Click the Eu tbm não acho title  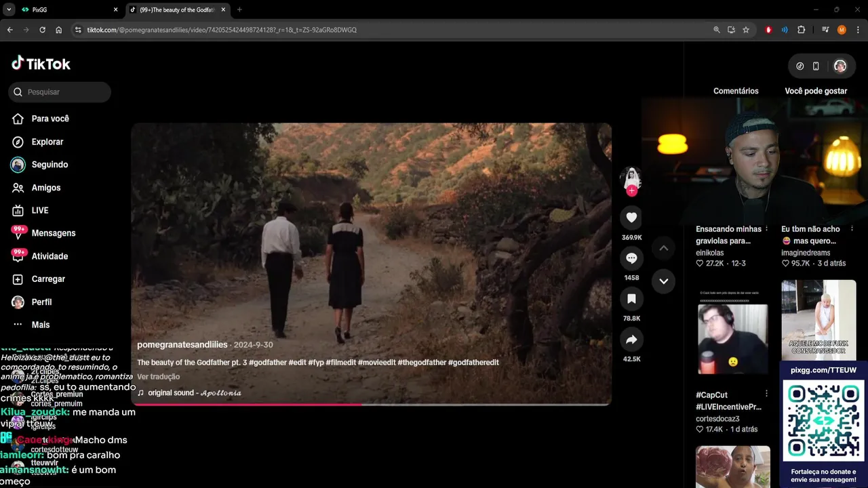click(810, 235)
